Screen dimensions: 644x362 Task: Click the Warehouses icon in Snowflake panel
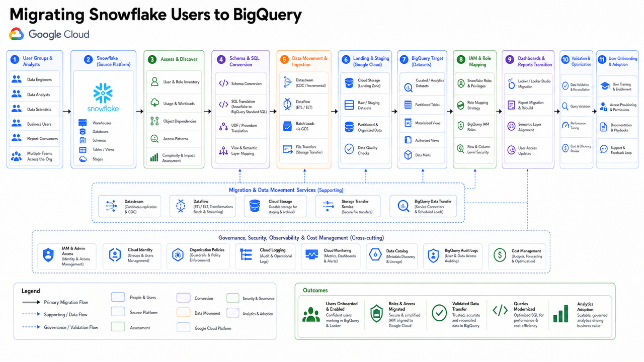pyautogui.click(x=83, y=123)
